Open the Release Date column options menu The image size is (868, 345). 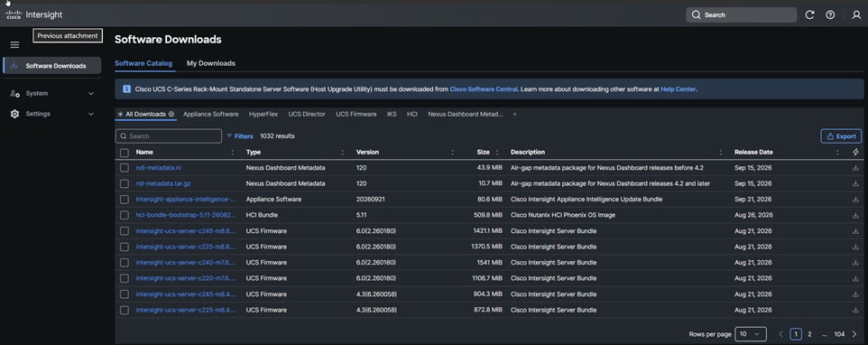click(x=836, y=153)
